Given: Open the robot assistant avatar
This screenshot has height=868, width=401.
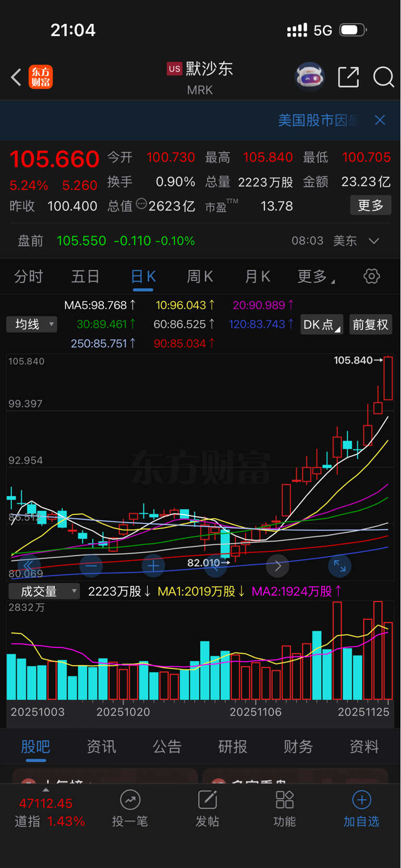Looking at the screenshot, I should point(310,77).
